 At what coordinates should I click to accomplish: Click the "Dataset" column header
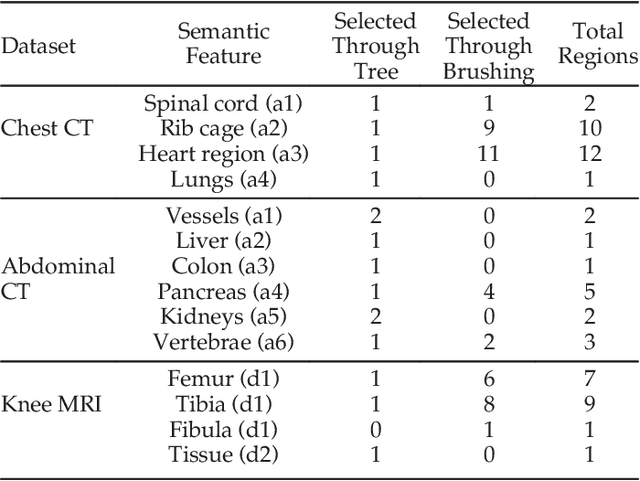pos(39,46)
